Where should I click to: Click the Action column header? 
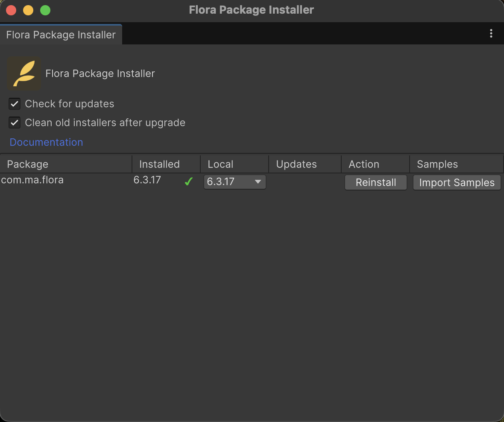tap(363, 164)
